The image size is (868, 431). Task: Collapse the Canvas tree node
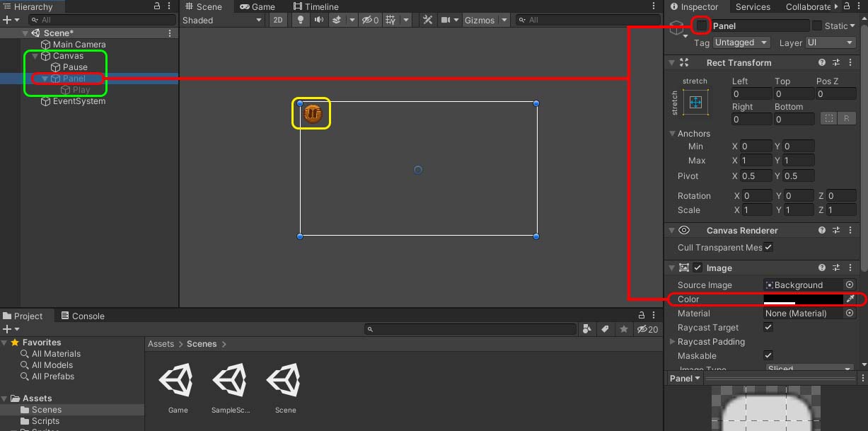pos(35,56)
